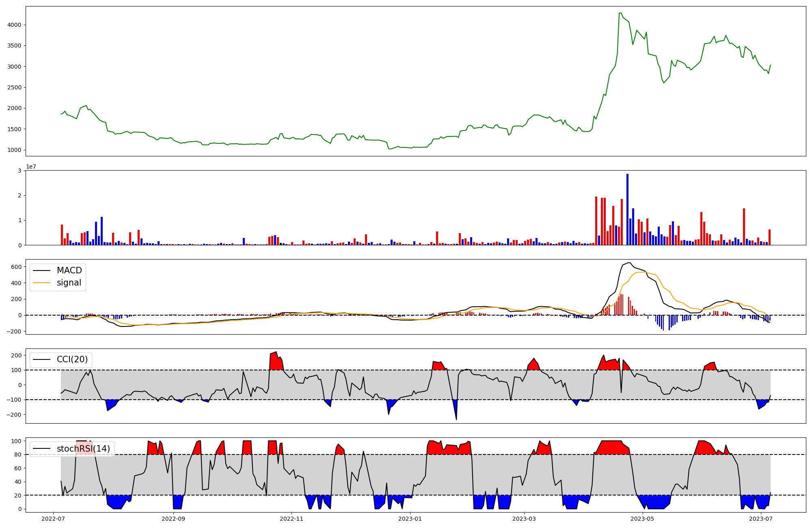812x528 pixels.
Task: Click the orange signal legend line
Action: coord(41,283)
